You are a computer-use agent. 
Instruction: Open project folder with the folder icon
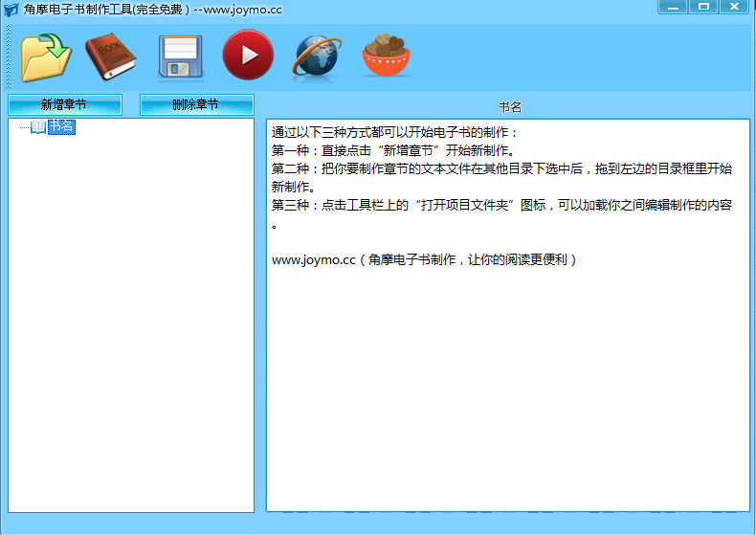point(46,57)
